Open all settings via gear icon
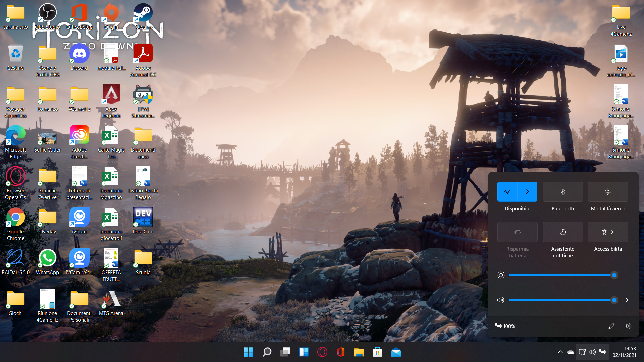 pos(629,326)
